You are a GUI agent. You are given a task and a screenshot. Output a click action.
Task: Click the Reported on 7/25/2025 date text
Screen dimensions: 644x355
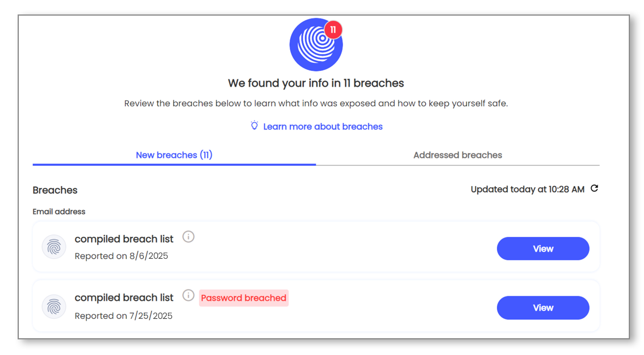pos(124,316)
